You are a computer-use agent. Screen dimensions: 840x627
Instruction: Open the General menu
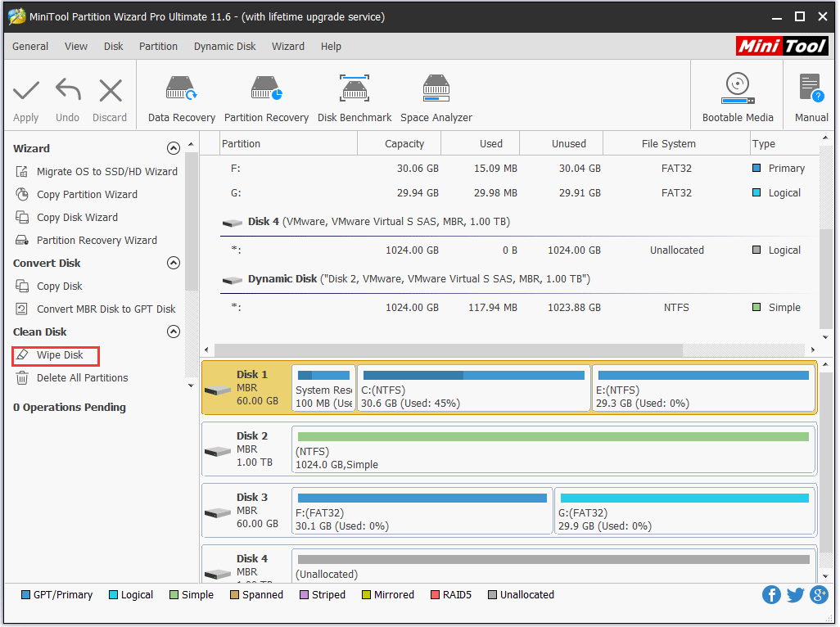30,47
